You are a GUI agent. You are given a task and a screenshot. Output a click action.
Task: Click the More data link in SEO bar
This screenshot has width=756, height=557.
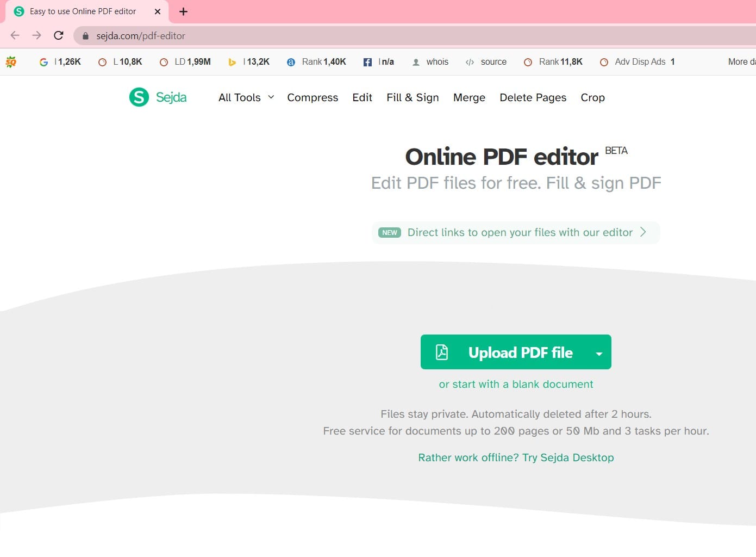click(x=742, y=62)
